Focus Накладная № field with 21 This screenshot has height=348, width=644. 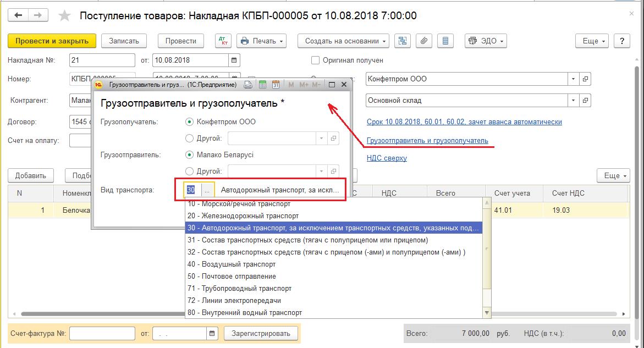coord(102,60)
